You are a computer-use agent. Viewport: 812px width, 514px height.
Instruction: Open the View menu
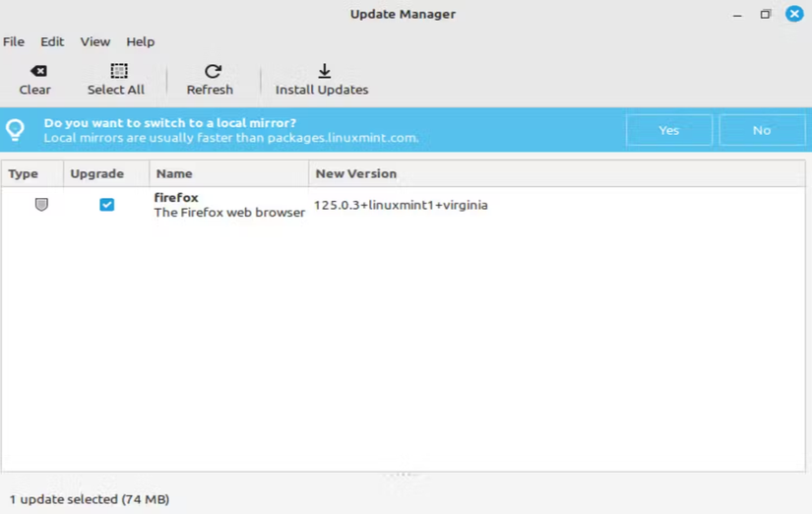point(94,41)
